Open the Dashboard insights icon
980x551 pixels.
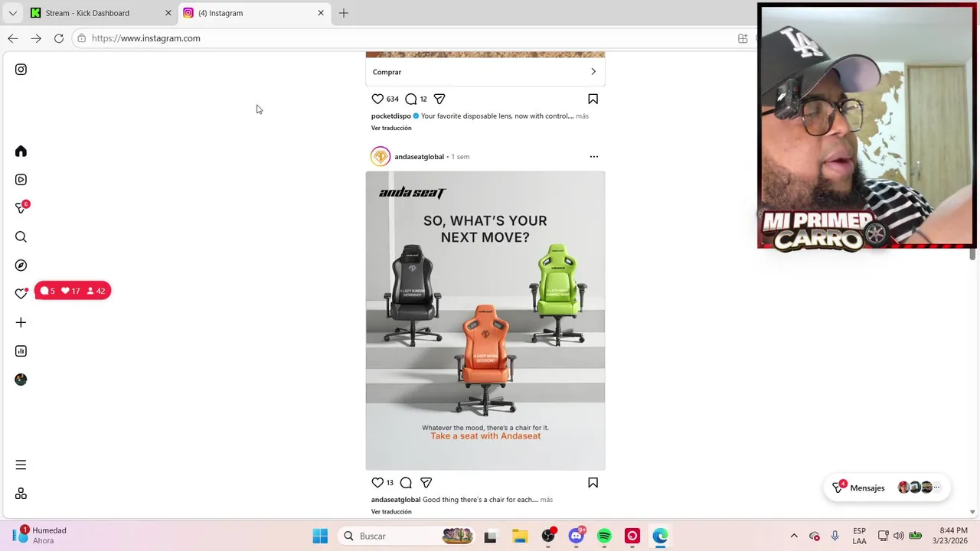point(21,351)
